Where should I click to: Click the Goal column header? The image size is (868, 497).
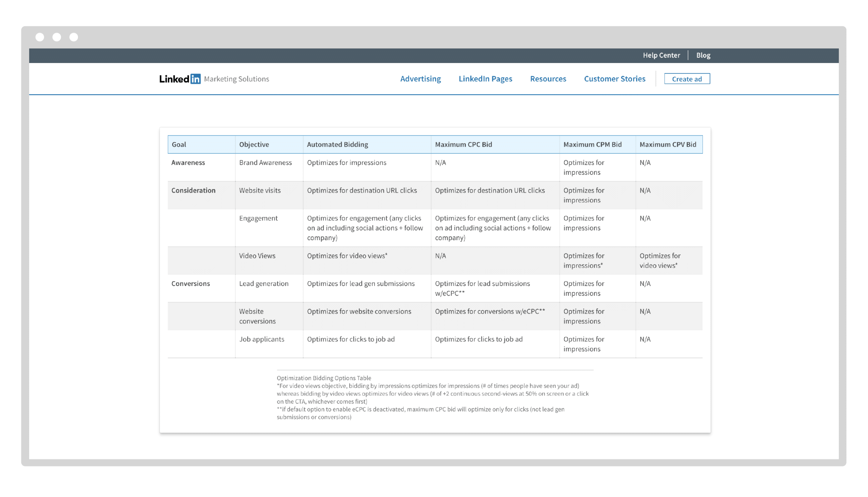click(179, 144)
